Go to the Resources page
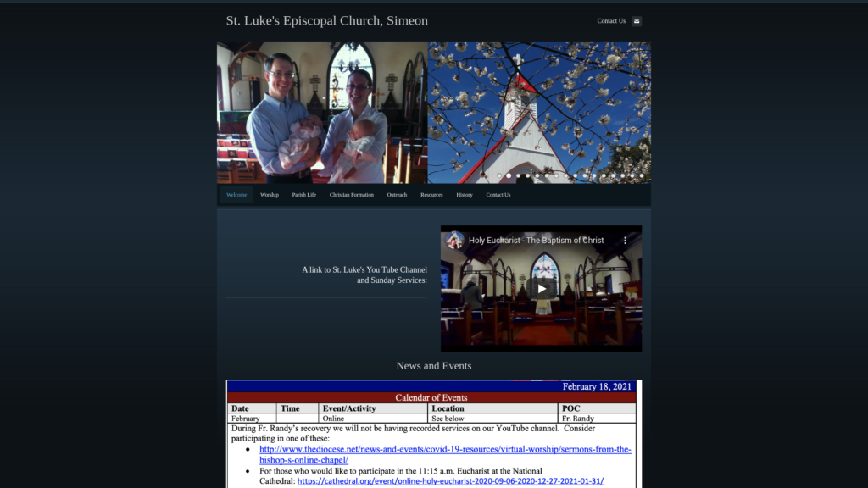Viewport: 868px width, 488px height. 431,195
